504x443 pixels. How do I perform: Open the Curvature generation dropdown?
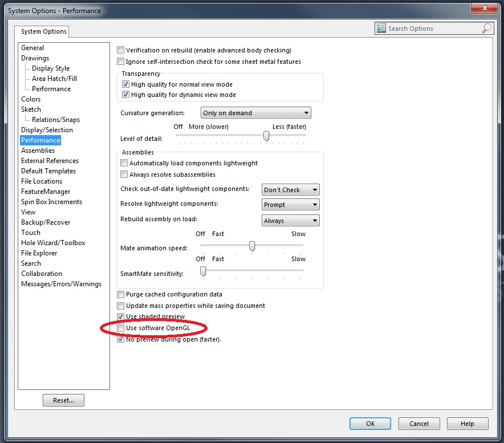(256, 113)
